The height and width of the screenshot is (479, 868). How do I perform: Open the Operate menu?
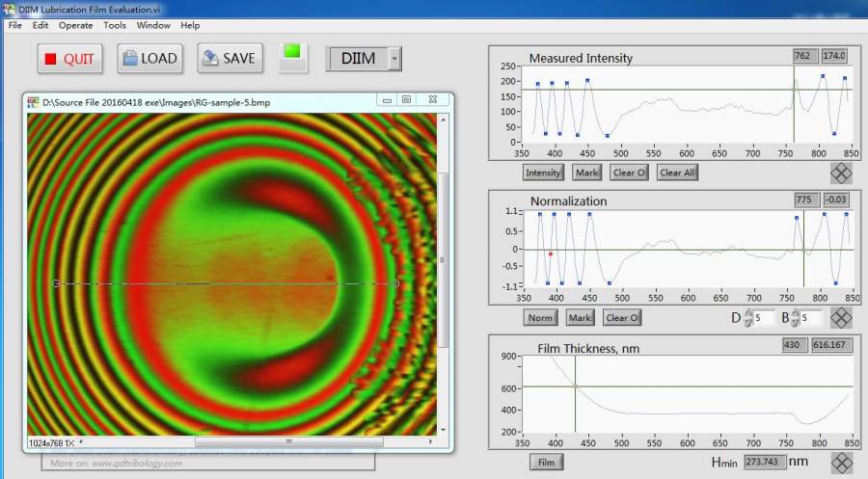(x=76, y=25)
